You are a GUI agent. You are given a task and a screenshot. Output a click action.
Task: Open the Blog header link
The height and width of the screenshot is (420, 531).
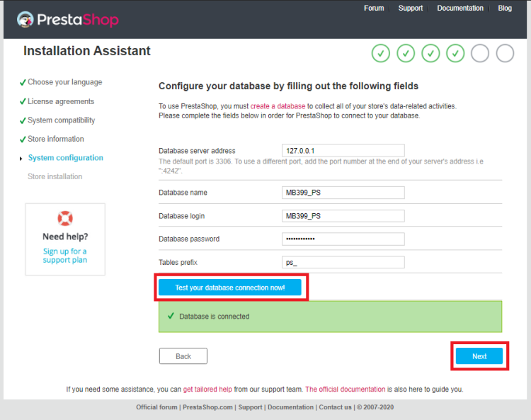pos(505,8)
